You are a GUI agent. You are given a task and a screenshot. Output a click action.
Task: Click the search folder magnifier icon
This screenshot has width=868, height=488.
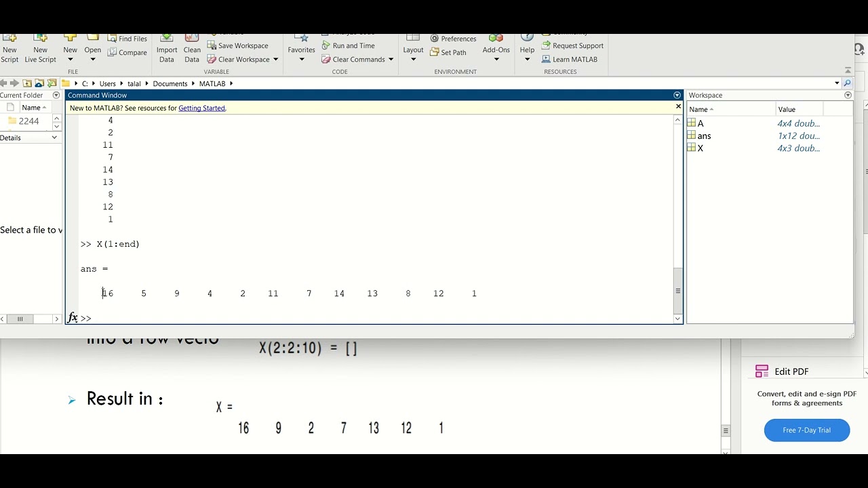(847, 83)
